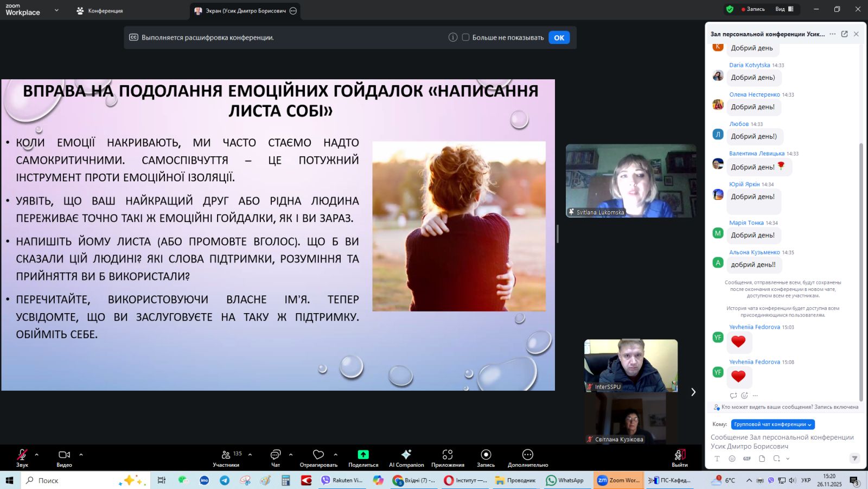Open WhatsApp from the Windows taskbar
The height and width of the screenshot is (489, 868).
tap(565, 480)
